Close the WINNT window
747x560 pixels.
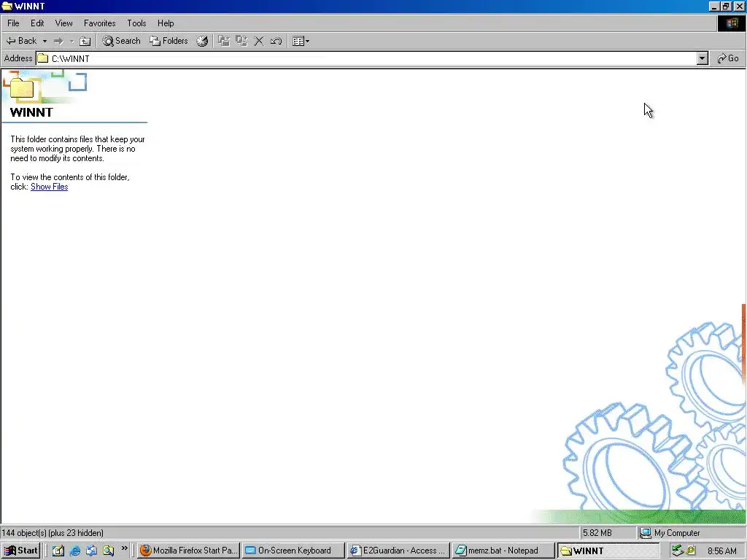(739, 6)
